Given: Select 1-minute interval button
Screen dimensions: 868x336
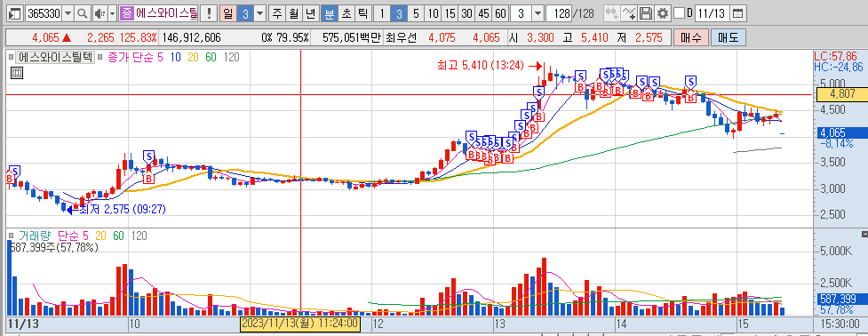Looking at the screenshot, I should [x=381, y=13].
